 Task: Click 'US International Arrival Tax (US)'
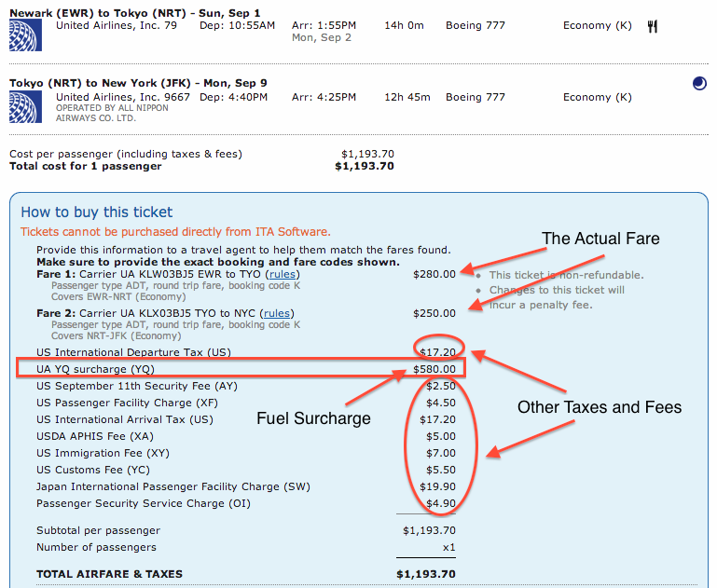coord(125,419)
